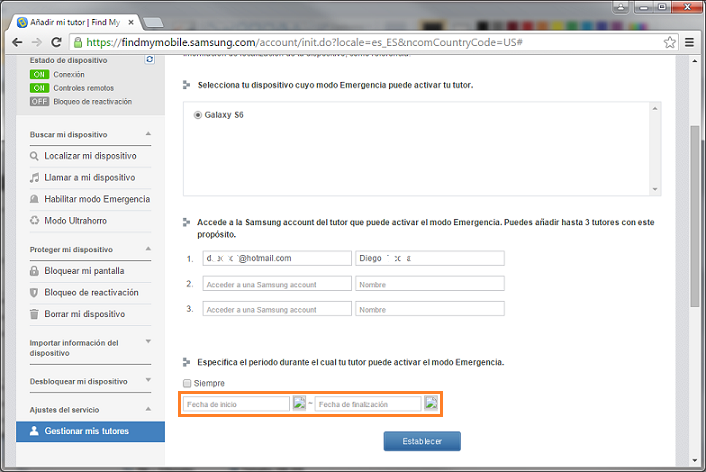Click the main page vertical scrollbar thumb
The image size is (706, 472).
695,216
